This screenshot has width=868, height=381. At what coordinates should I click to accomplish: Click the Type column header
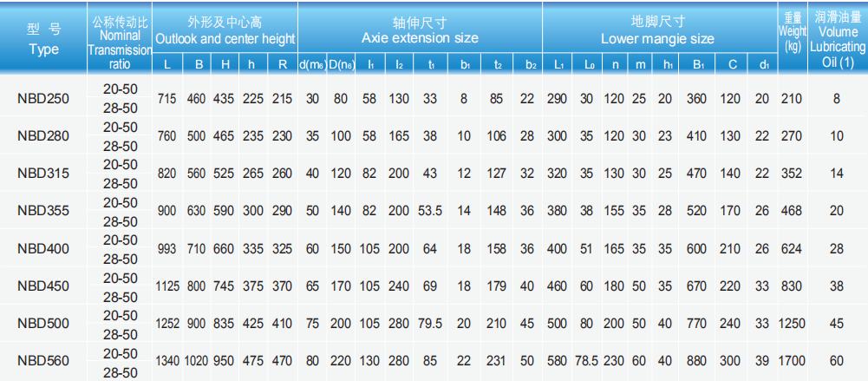[43, 39]
